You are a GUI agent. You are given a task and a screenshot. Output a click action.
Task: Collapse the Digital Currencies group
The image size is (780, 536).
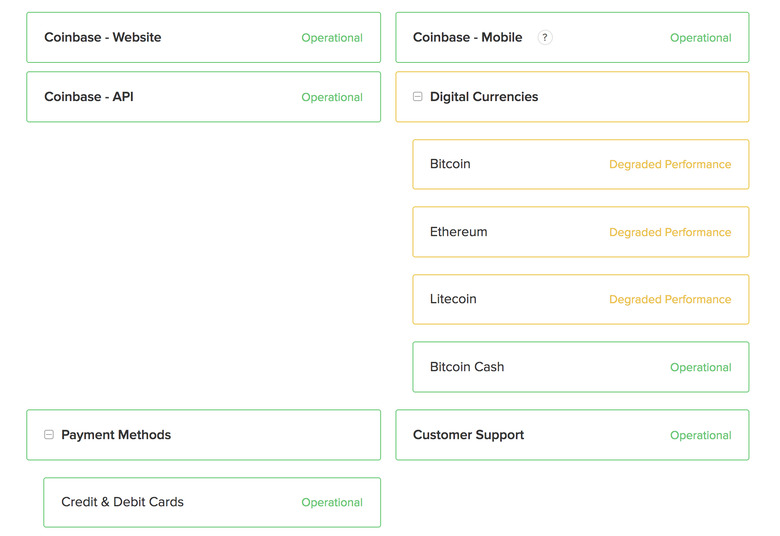[418, 97]
